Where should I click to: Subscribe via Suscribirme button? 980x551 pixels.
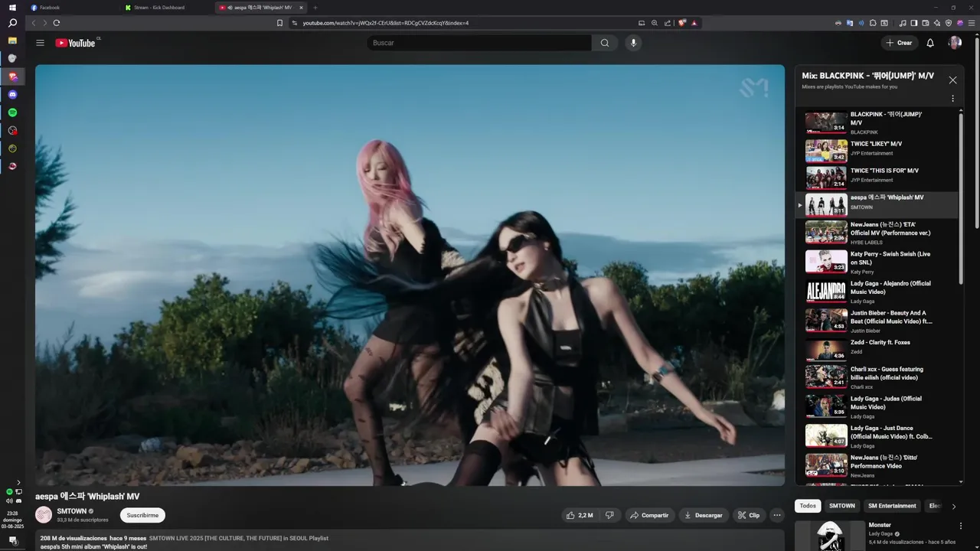tap(142, 515)
